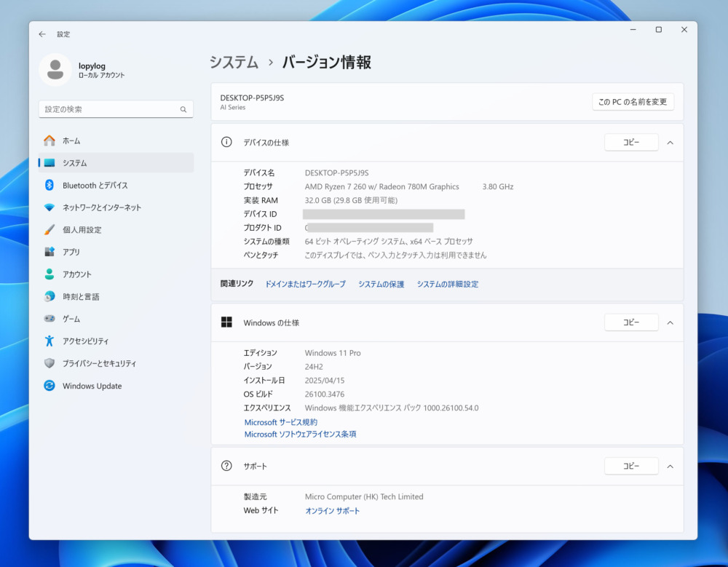Select the install date 2025/04/15

[325, 381]
